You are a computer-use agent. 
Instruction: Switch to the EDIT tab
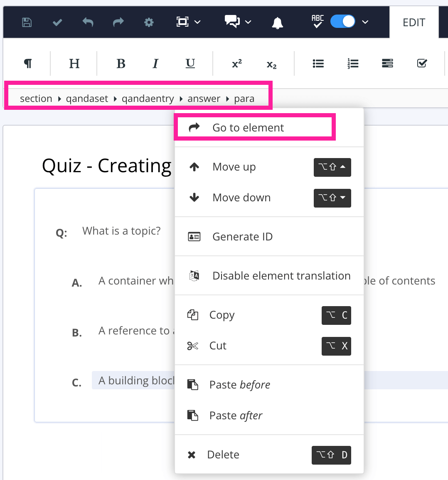[414, 22]
